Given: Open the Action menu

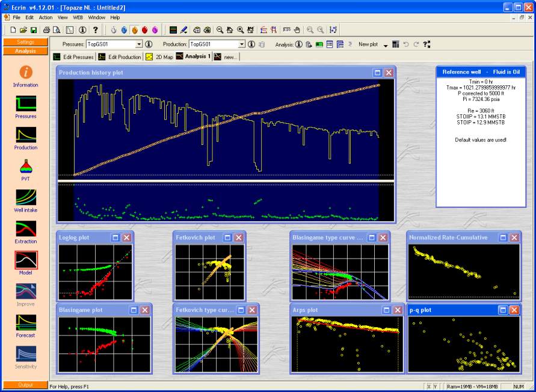Looking at the screenshot, I should [x=45, y=17].
